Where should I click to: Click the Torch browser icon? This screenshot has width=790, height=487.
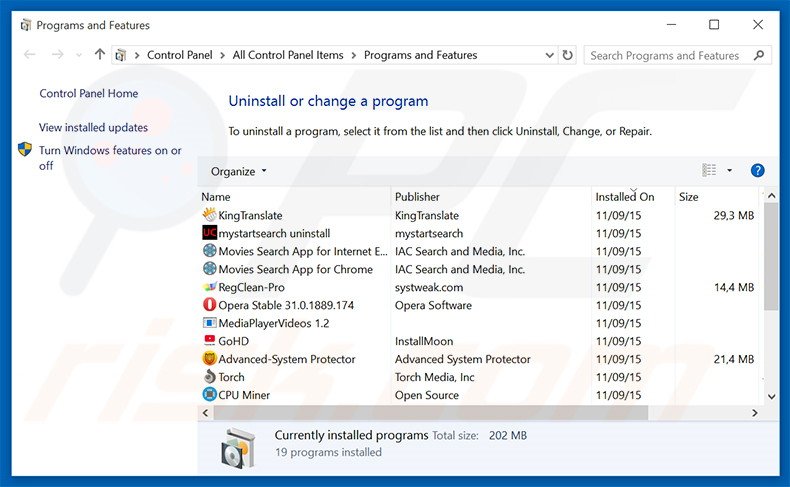(209, 377)
